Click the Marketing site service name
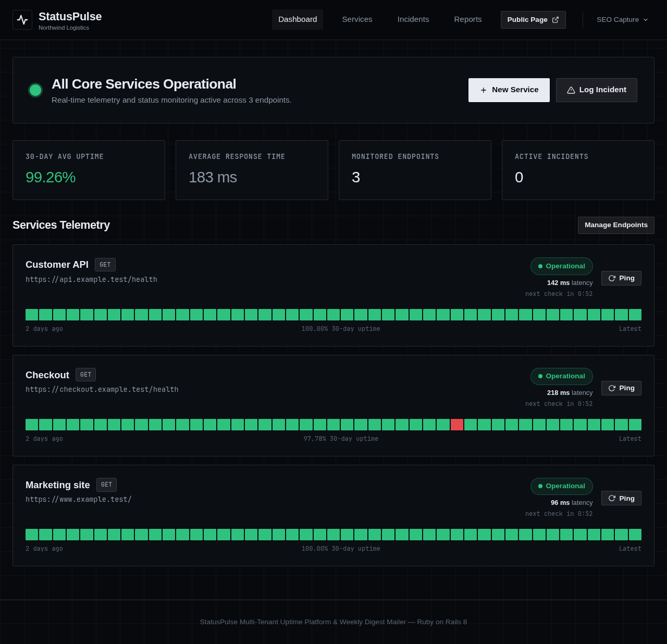Image resolution: width=667 pixels, height=644 pixels. pyautogui.click(x=58, y=485)
